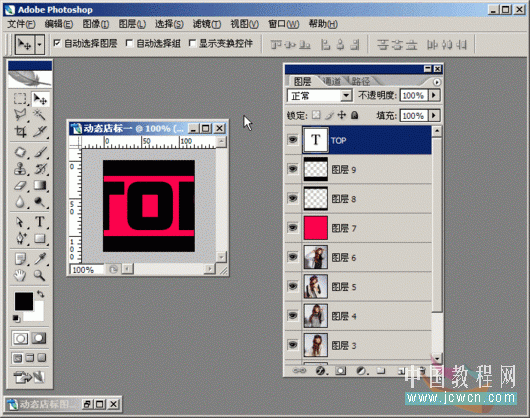This screenshot has height=418, width=530.
Task: Select the Crop tool
Action: pyautogui.click(x=21, y=131)
